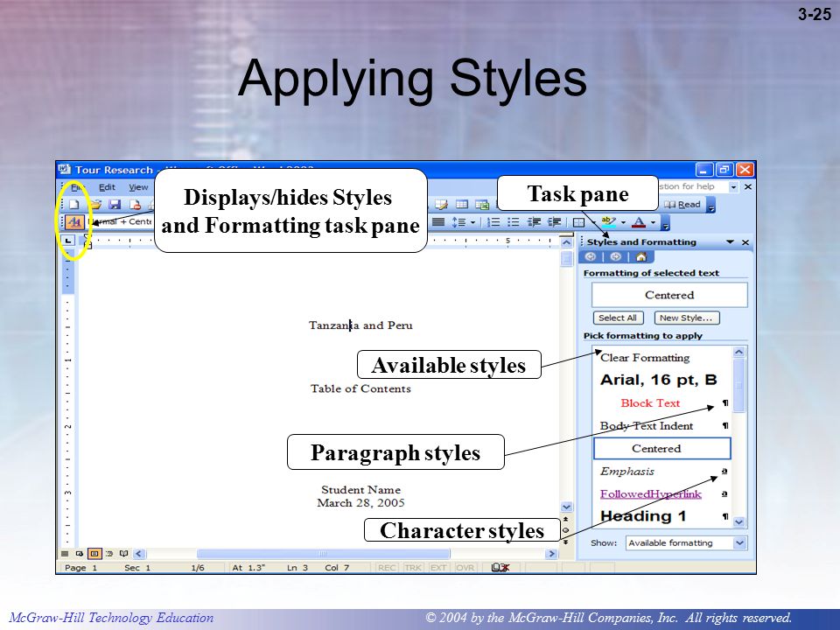Screen dimensions: 840x630
Task: Switch to Web Layout view
Action: pos(80,553)
